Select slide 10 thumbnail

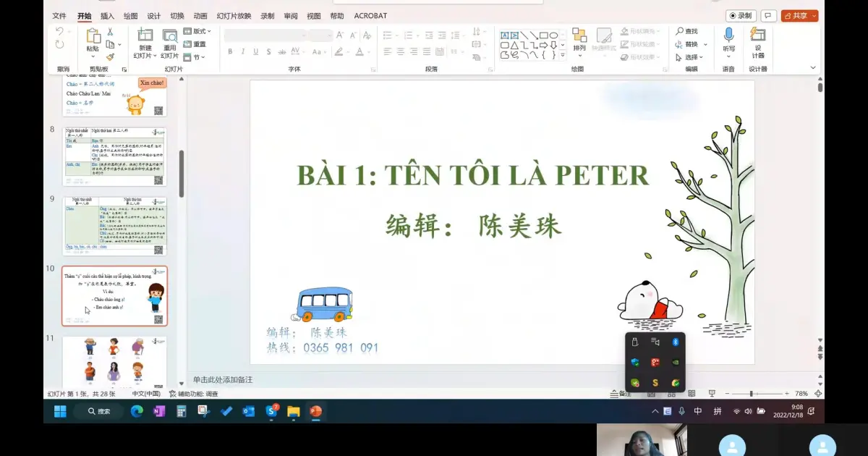point(115,295)
